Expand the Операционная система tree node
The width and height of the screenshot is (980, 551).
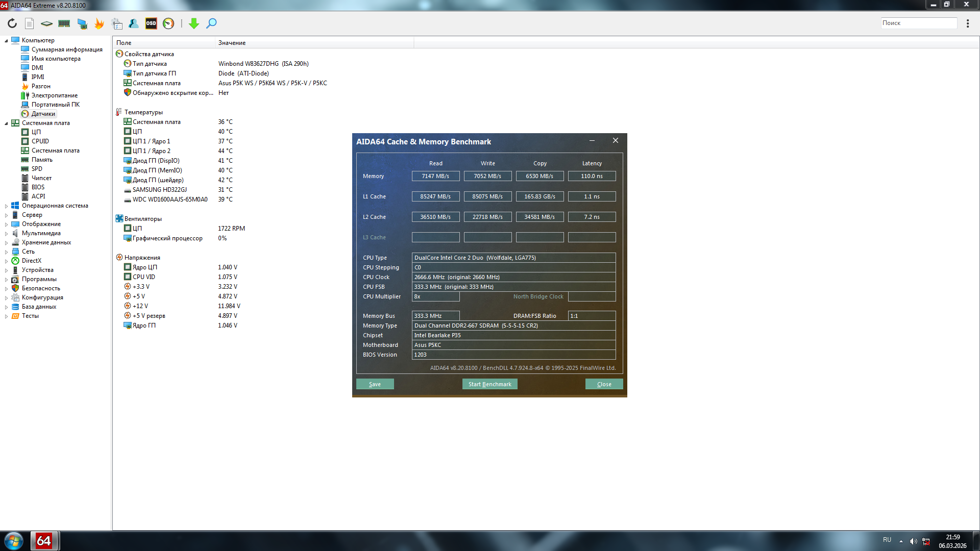pyautogui.click(x=6, y=206)
